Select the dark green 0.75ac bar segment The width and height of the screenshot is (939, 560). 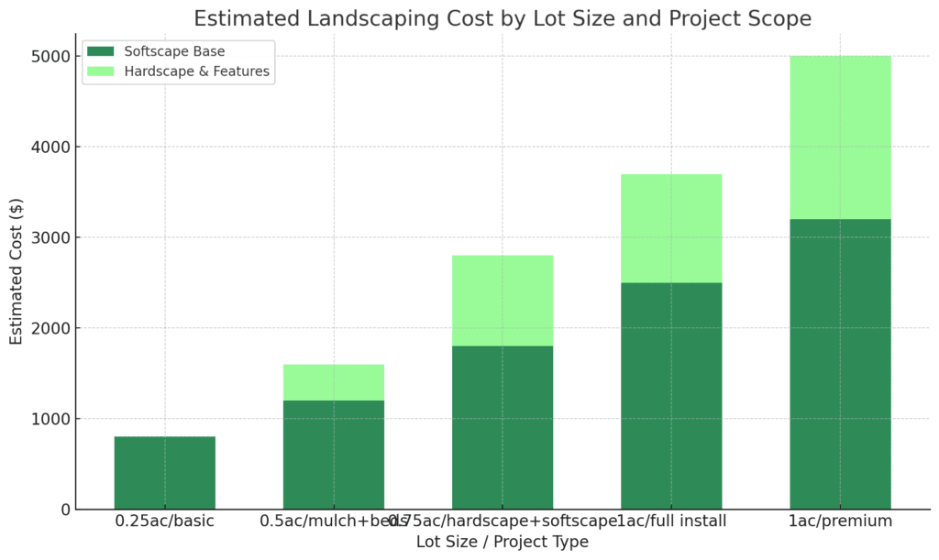pos(503,427)
